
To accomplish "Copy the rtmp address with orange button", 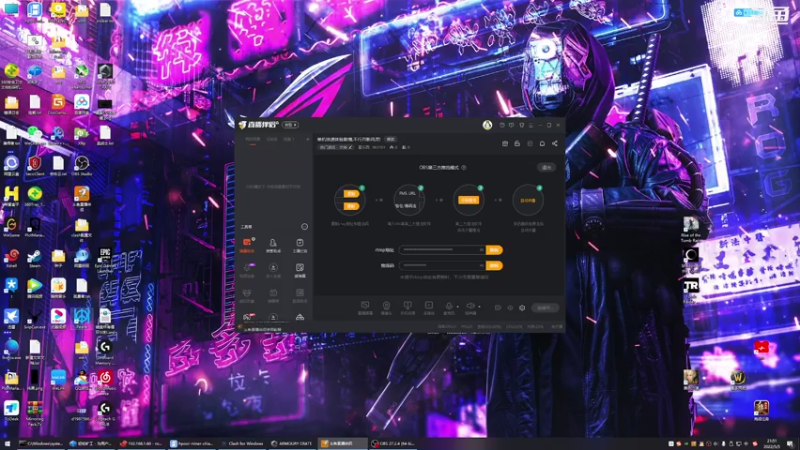I will click(494, 250).
